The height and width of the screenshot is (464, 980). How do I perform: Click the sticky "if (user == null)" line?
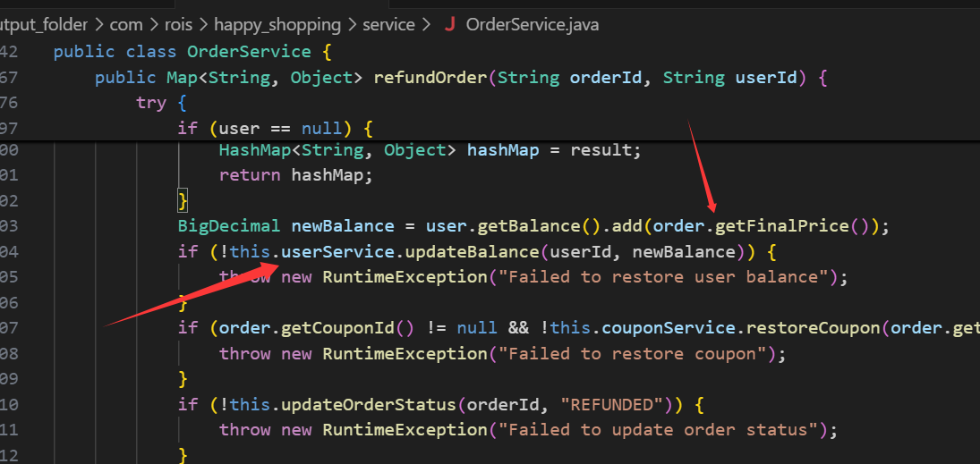pos(275,128)
